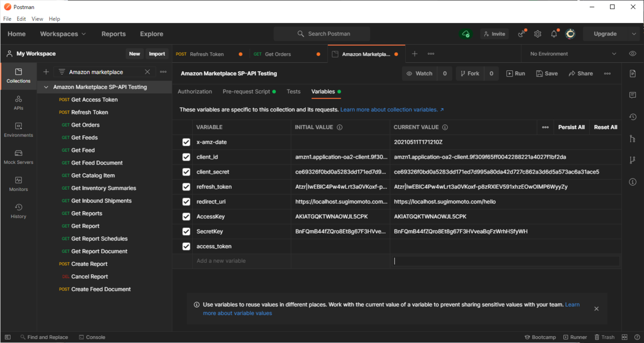Open the Workspaces dropdown
Image resolution: width=644 pixels, height=343 pixels.
63,34
